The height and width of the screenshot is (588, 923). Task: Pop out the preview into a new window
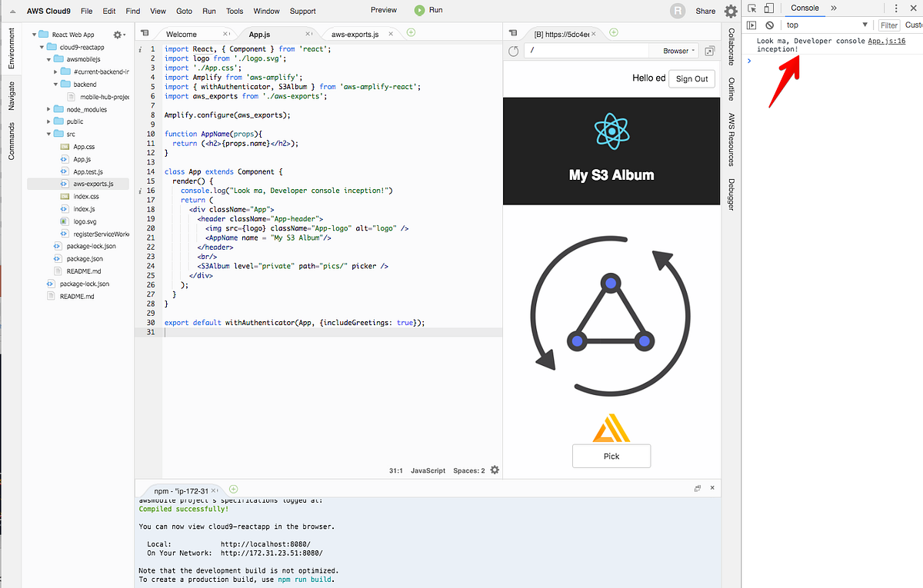[710, 50]
